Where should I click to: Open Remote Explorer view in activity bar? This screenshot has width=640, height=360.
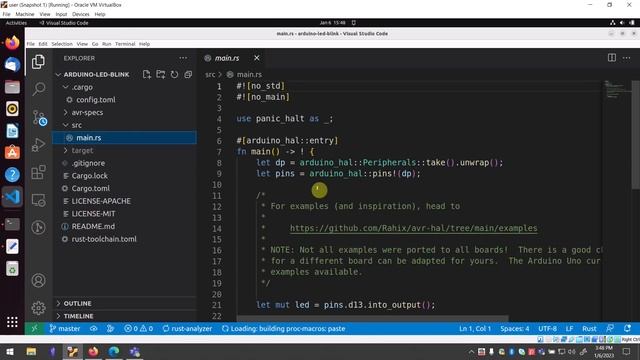[38, 200]
